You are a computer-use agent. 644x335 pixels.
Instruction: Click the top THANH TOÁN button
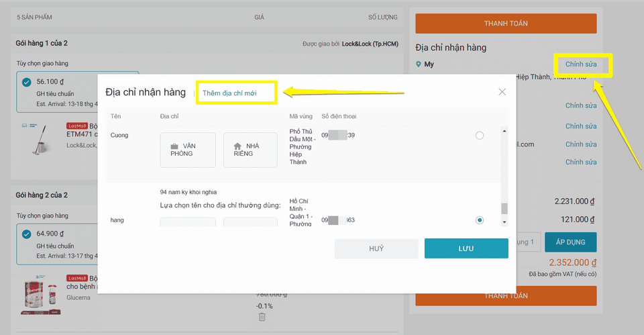(x=506, y=23)
